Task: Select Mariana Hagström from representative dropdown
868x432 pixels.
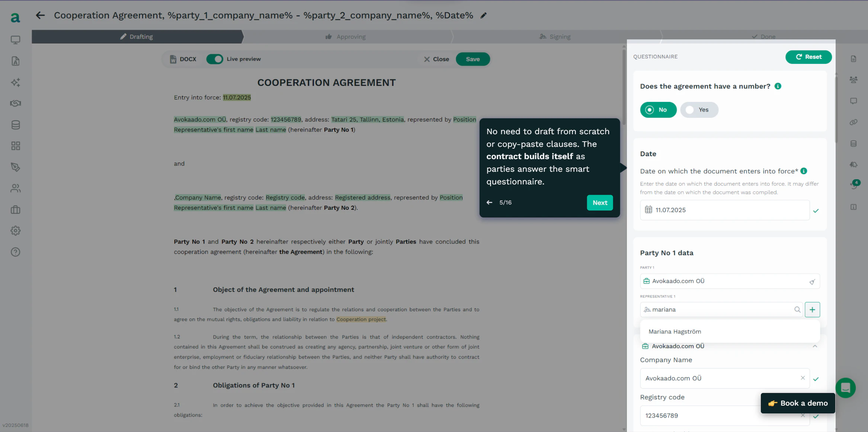Action: pos(675,331)
